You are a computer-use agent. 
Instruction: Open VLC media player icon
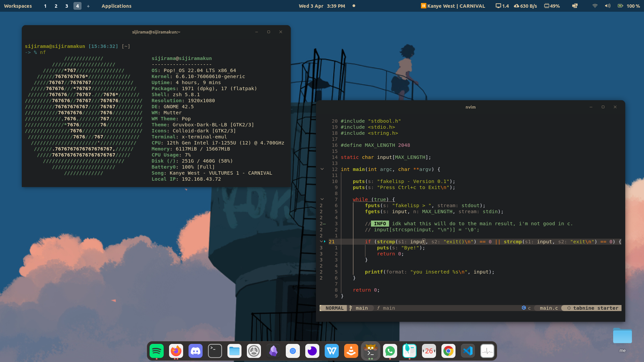[351, 351]
